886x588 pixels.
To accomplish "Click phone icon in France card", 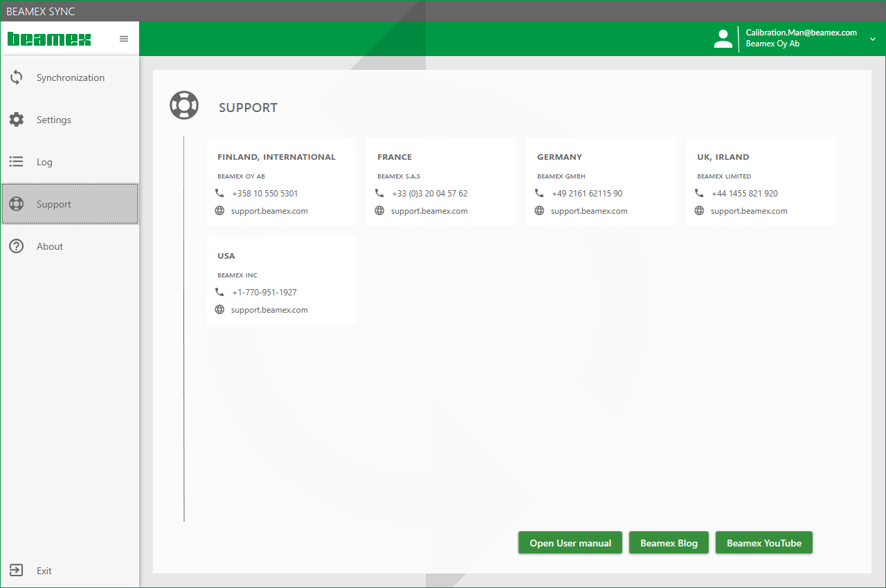I will click(x=379, y=193).
